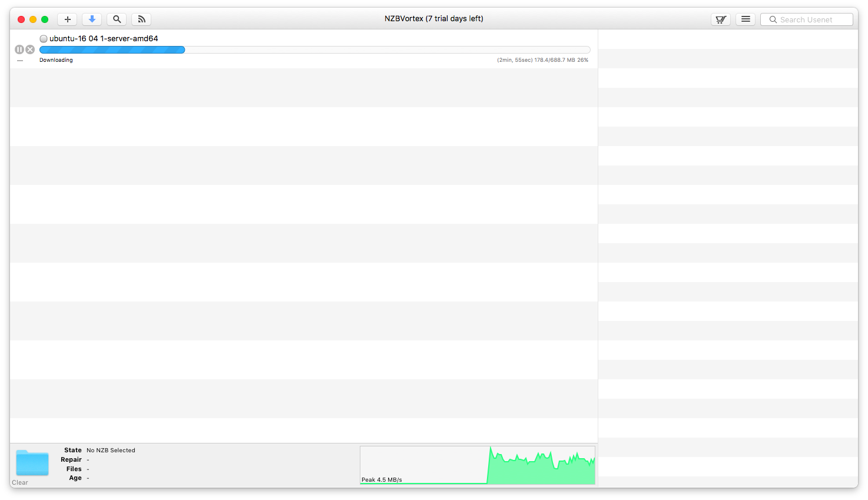
Task: Toggle the list view hamburger button
Action: click(746, 19)
